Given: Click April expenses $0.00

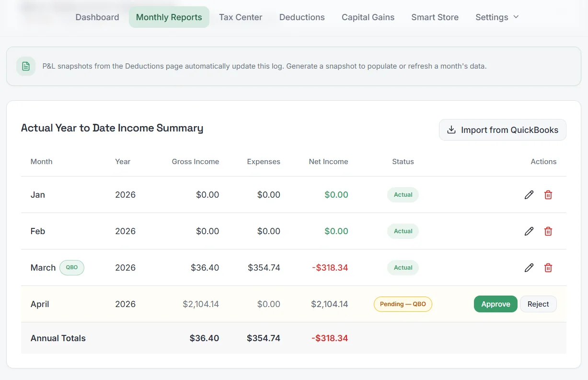Looking at the screenshot, I should click(269, 304).
